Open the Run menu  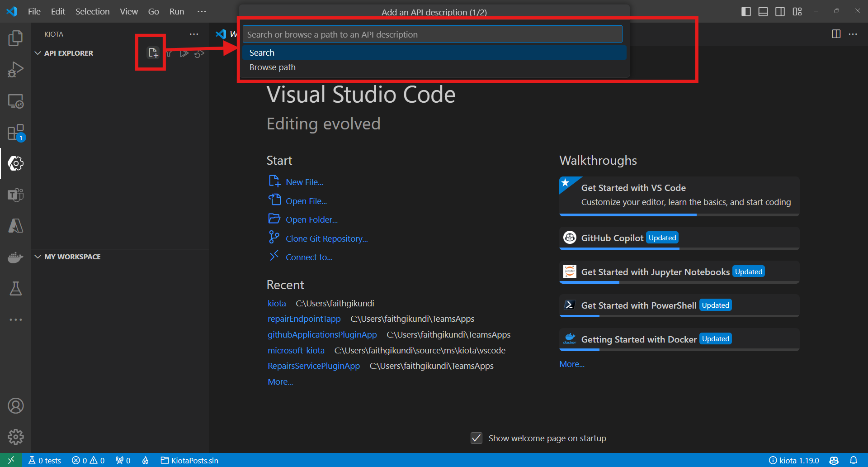tap(177, 11)
